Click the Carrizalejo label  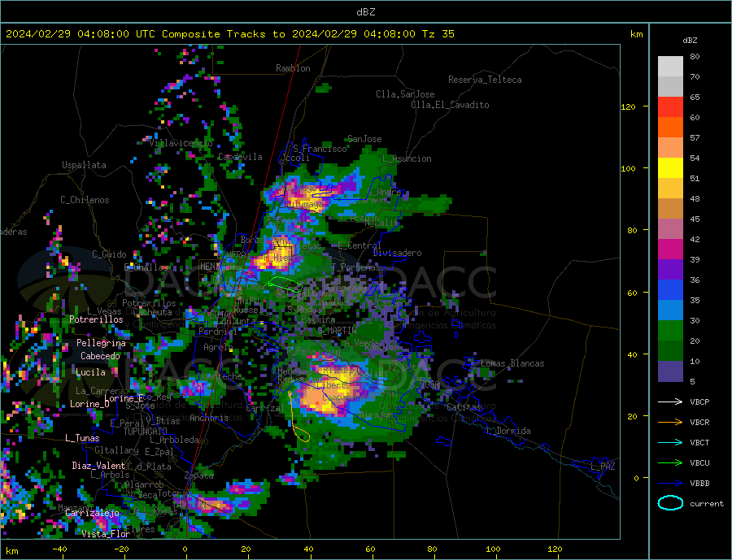tap(92, 514)
